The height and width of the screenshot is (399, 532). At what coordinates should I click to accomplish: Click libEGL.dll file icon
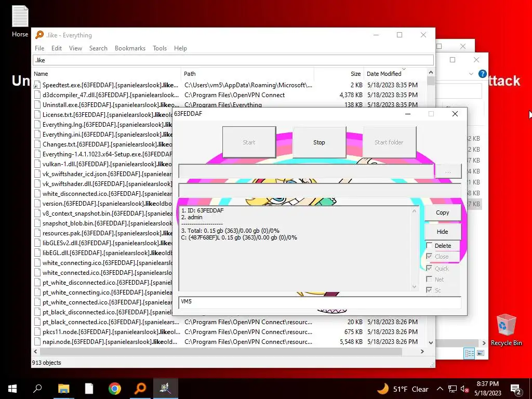(x=37, y=253)
